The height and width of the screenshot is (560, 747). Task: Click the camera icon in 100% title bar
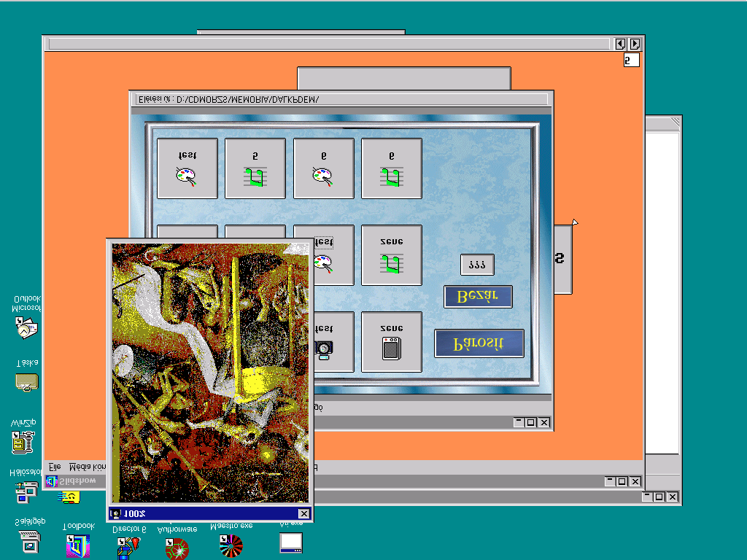point(115,513)
